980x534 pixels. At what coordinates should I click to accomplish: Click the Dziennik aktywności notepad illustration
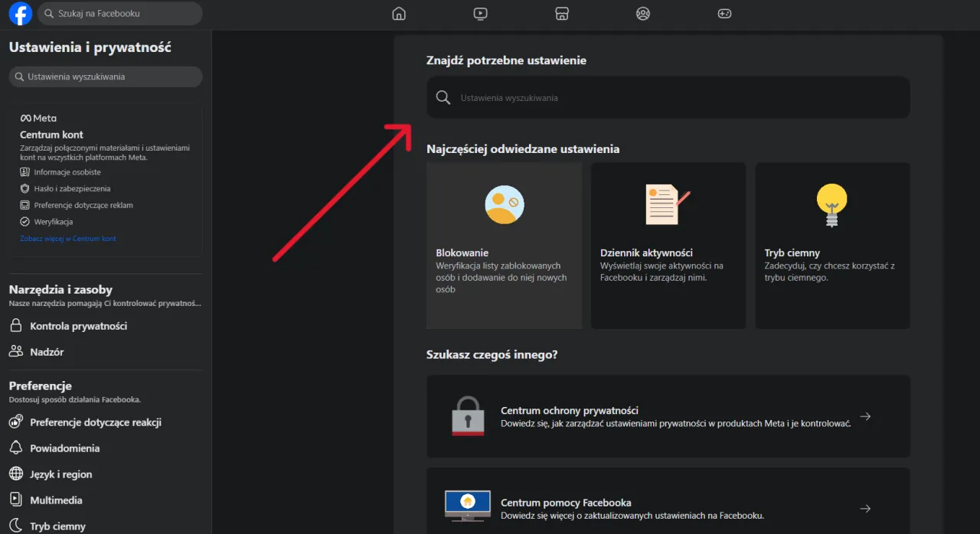(668, 204)
